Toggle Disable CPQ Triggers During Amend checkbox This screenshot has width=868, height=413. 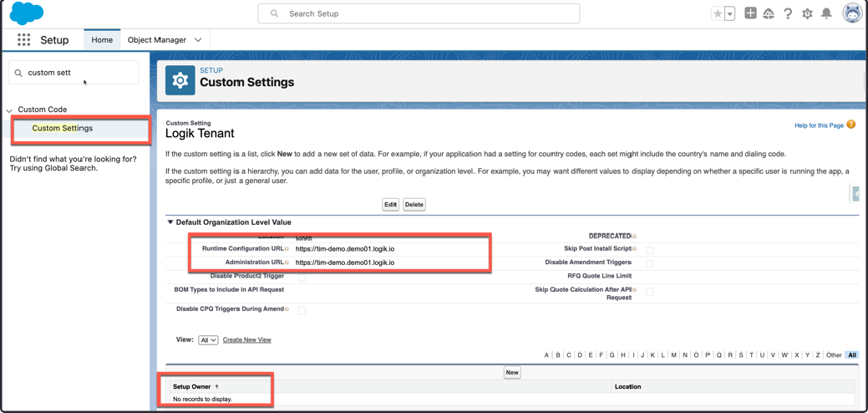(302, 310)
